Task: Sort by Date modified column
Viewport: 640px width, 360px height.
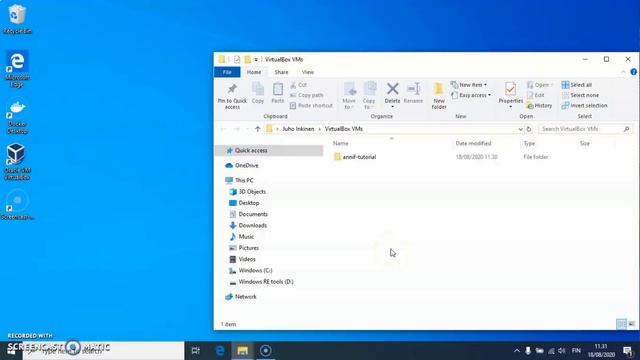Action: [473, 143]
